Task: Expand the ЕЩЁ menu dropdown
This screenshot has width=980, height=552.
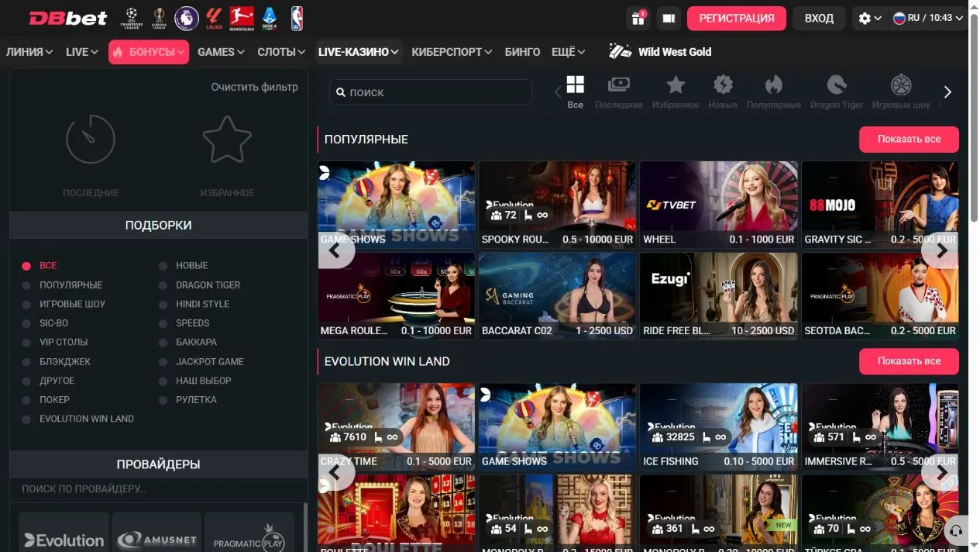Action: 568,52
